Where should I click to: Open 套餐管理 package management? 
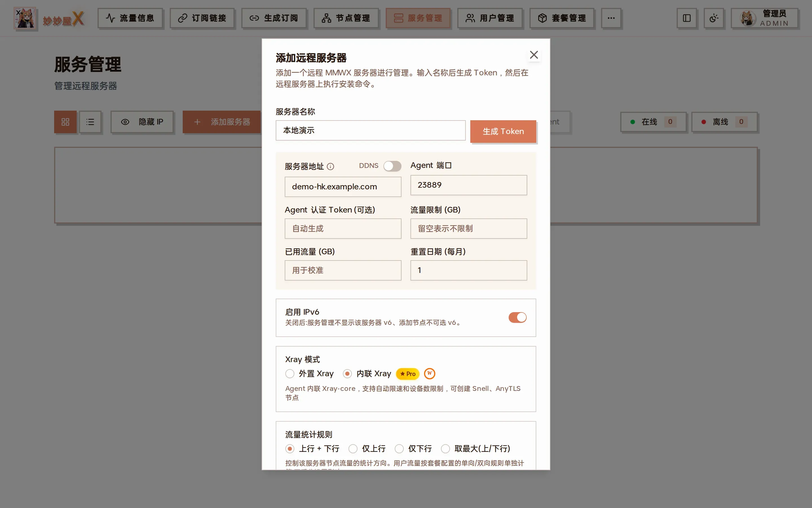(562, 18)
